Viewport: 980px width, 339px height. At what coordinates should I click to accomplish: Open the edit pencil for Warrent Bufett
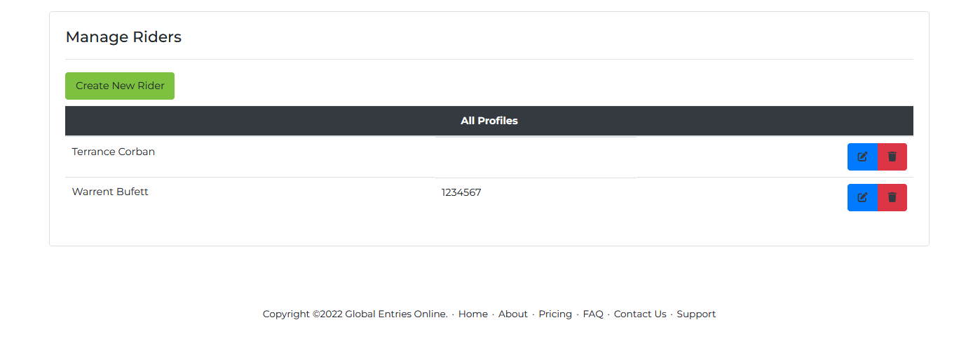[862, 197]
